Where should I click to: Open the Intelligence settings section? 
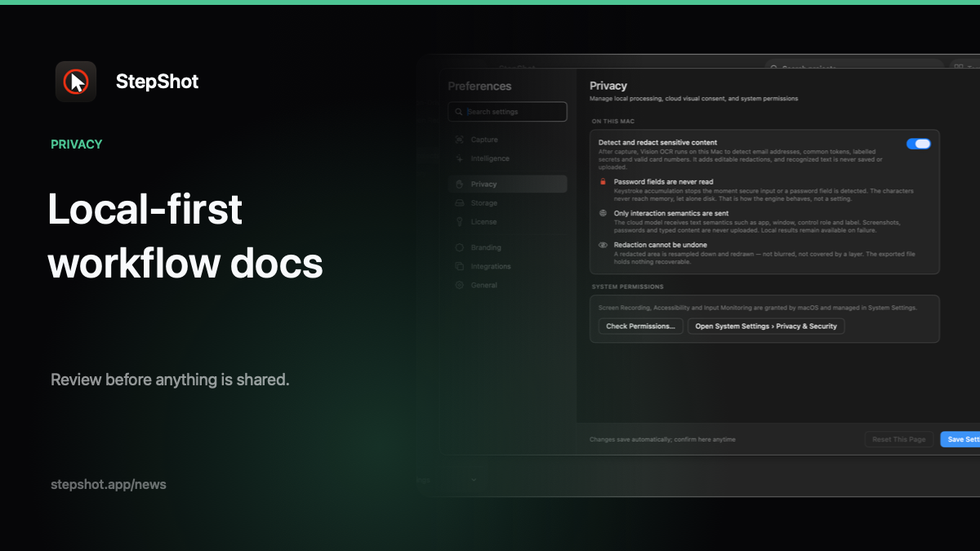(507, 158)
